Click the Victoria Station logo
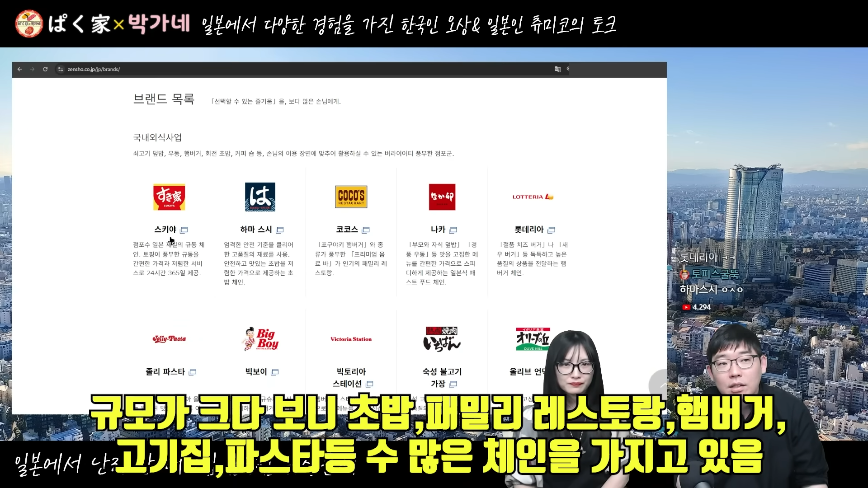Viewport: 868px width, 488px height. pos(351,339)
